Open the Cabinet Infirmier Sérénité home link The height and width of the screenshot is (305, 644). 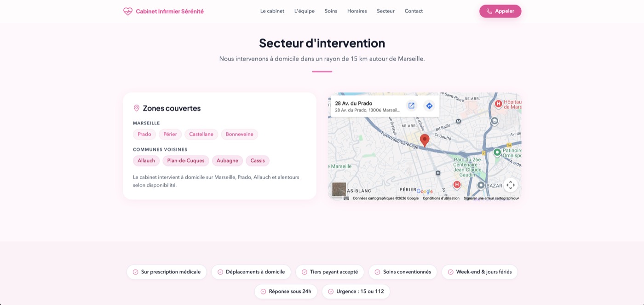163,11
